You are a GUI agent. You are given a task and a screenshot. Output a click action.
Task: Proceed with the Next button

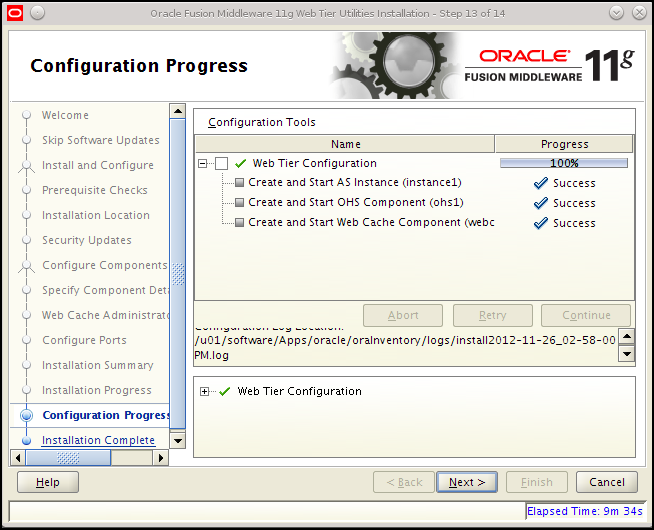click(467, 482)
